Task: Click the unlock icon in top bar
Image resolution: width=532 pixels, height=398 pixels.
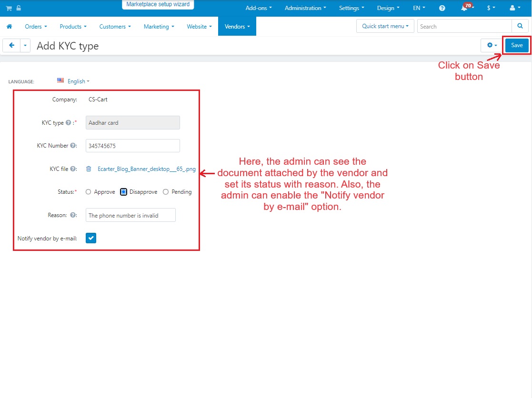Action: [x=19, y=8]
